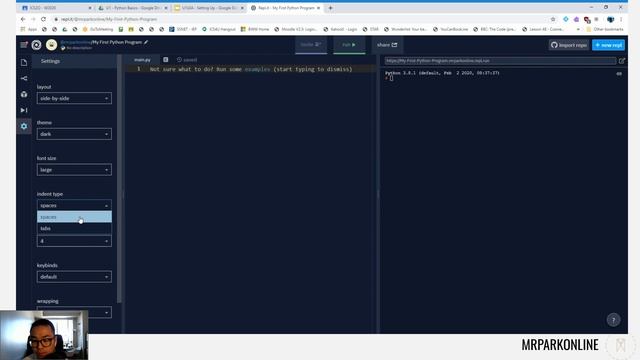The width and height of the screenshot is (640, 360).
Task: Open the wrapping dropdown
Action: [74, 312]
